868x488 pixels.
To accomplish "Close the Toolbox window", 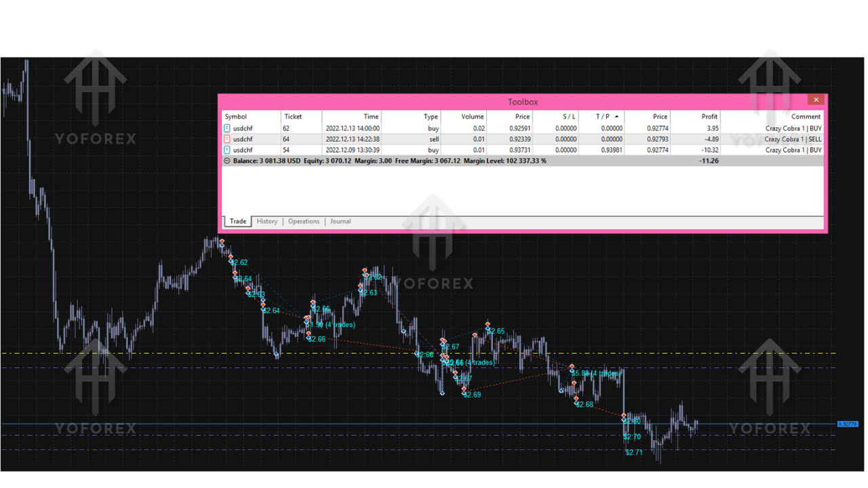I will pos(816,100).
